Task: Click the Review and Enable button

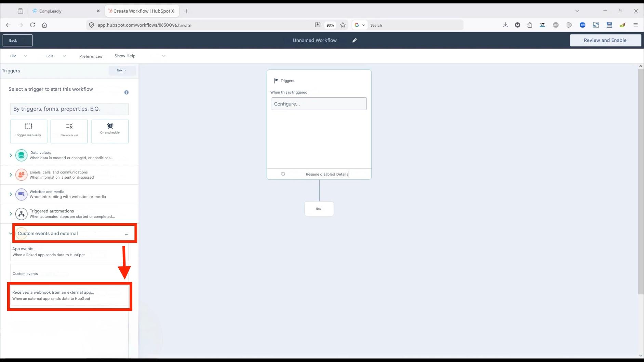Action: click(605, 40)
